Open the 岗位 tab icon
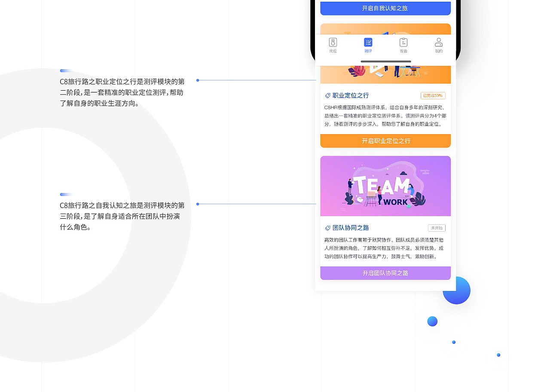The width and height of the screenshot is (550, 392). (333, 43)
